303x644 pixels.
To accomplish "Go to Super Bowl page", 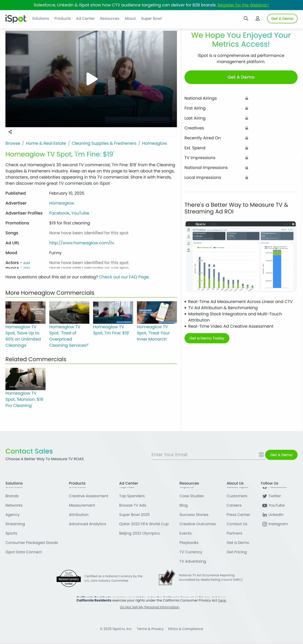I will coord(151,19).
